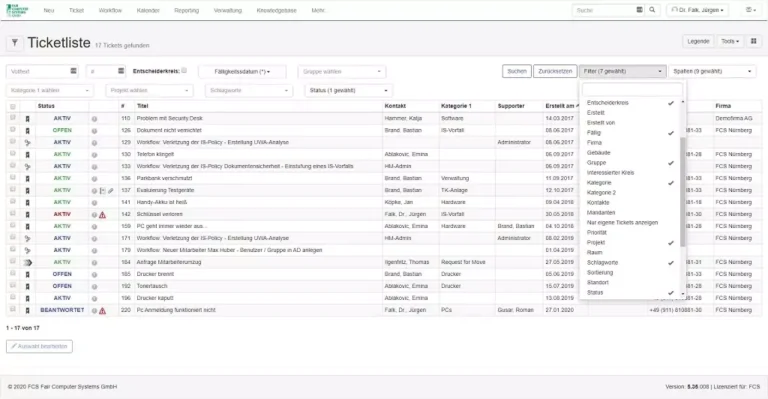This screenshot has width=768, height=399.
Task: Open the Ticket menu
Action: (x=76, y=10)
